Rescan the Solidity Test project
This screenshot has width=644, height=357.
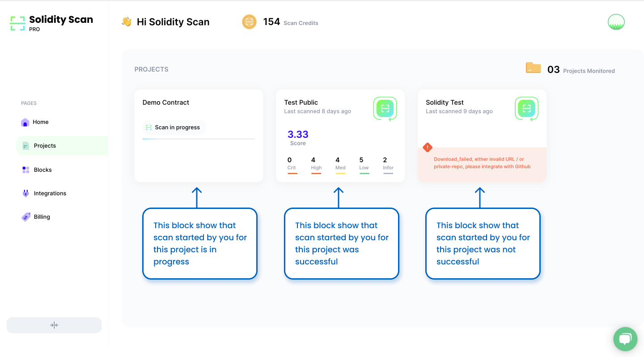526,108
